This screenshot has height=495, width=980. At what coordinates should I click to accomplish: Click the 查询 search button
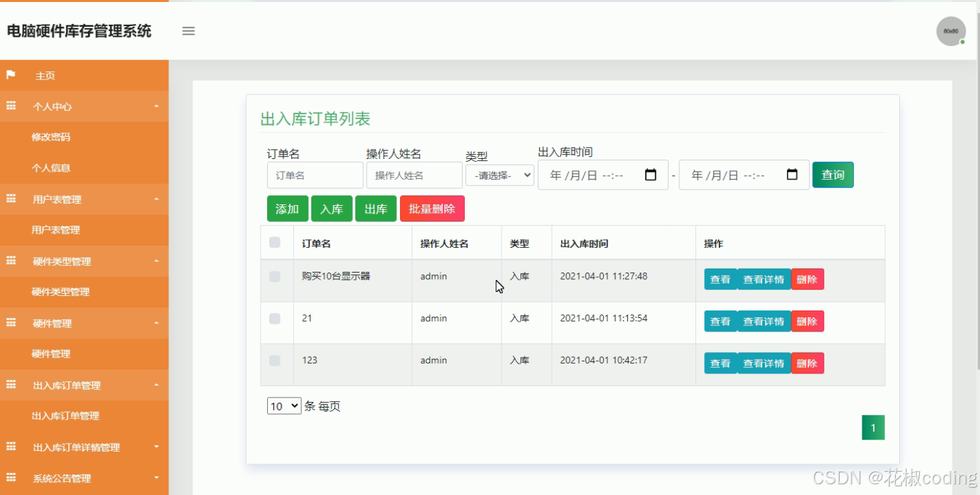coord(833,175)
